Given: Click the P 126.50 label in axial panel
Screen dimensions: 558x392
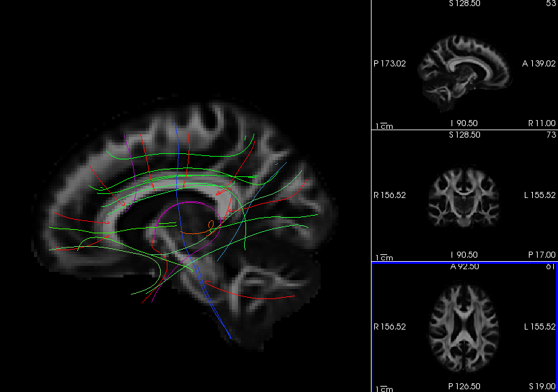Looking at the screenshot, I should click(464, 387).
